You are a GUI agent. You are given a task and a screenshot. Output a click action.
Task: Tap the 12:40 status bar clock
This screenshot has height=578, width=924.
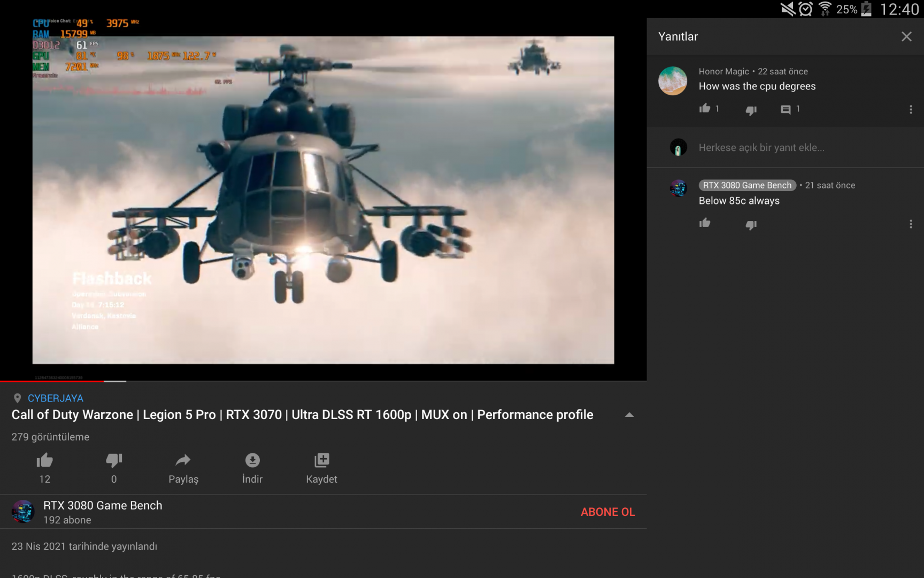click(x=899, y=9)
